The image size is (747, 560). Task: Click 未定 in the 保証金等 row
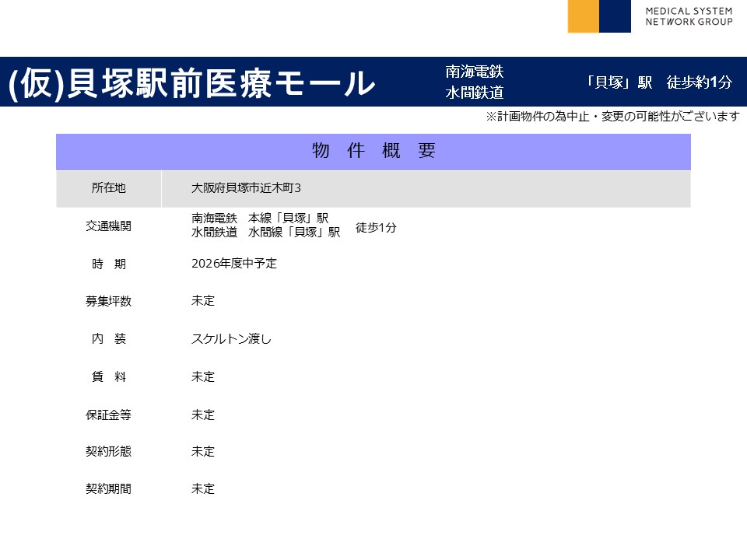(x=203, y=415)
